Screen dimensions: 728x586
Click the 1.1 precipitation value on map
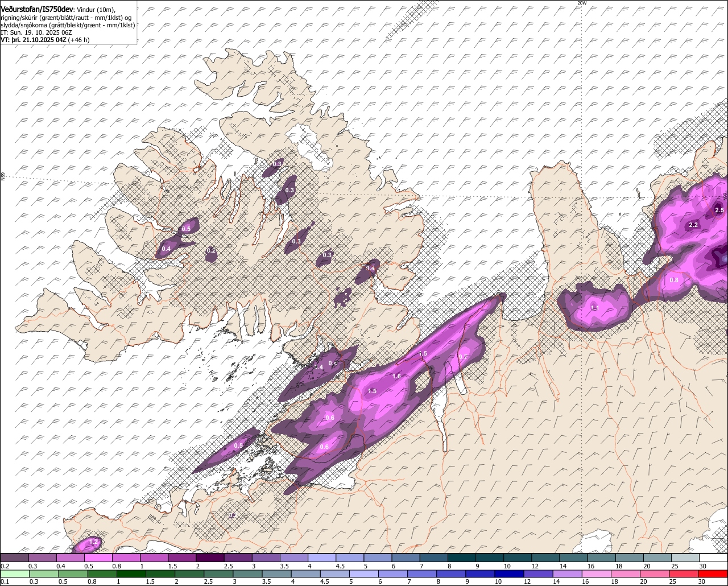click(595, 308)
